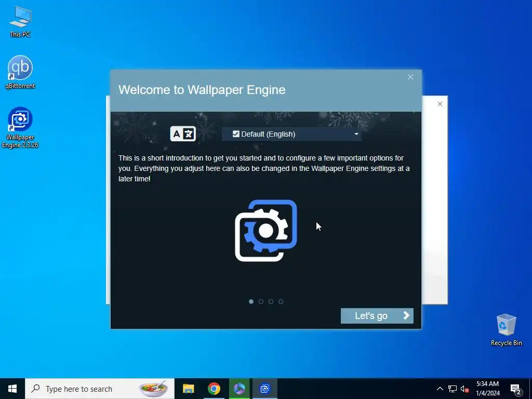The width and height of the screenshot is (532, 399).
Task: Open the notification center icon
Action: point(516,389)
